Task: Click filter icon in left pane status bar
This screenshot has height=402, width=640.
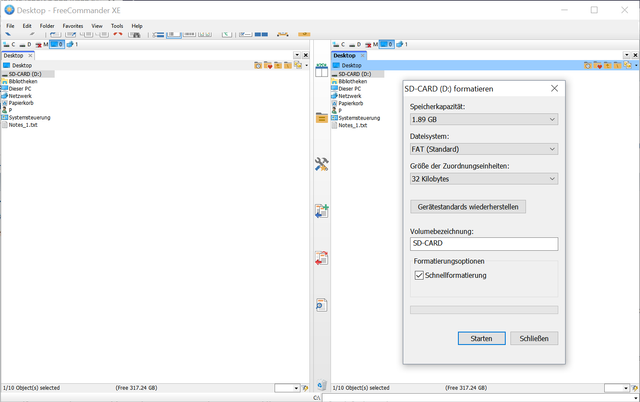Action: click(x=305, y=388)
